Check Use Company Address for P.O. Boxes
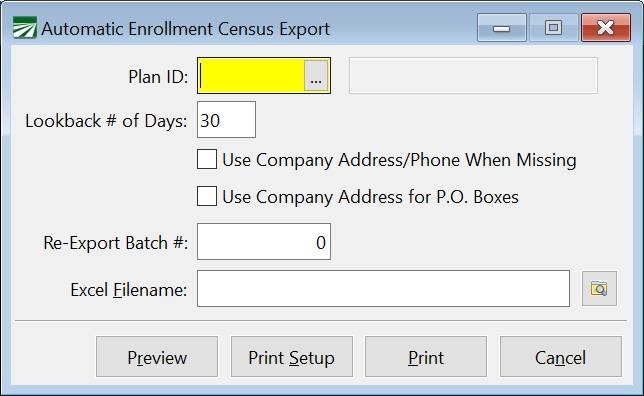 click(x=207, y=196)
